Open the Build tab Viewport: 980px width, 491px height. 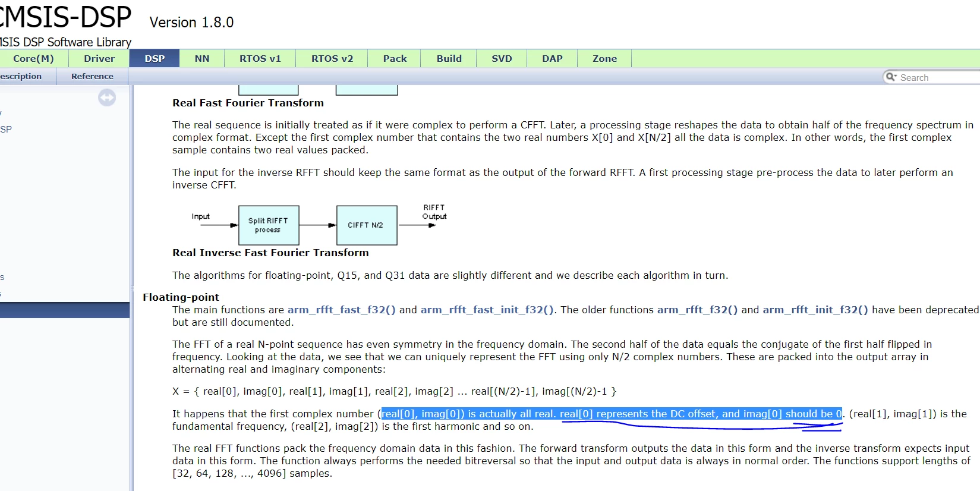coord(449,58)
